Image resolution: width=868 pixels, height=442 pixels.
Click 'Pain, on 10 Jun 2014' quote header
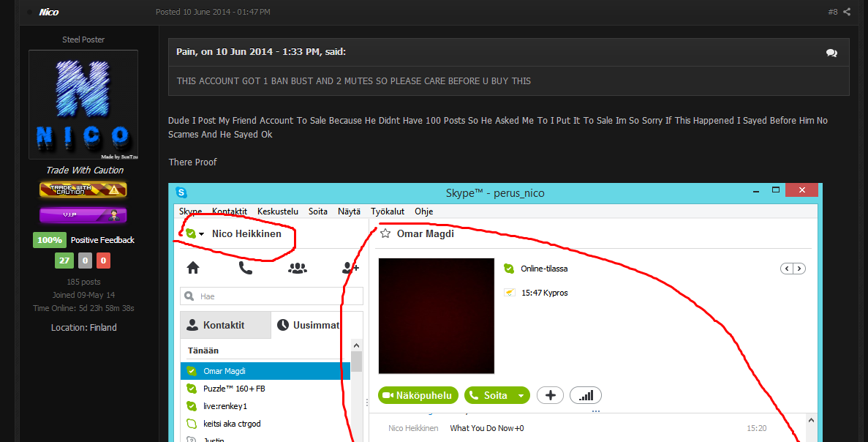(x=261, y=51)
